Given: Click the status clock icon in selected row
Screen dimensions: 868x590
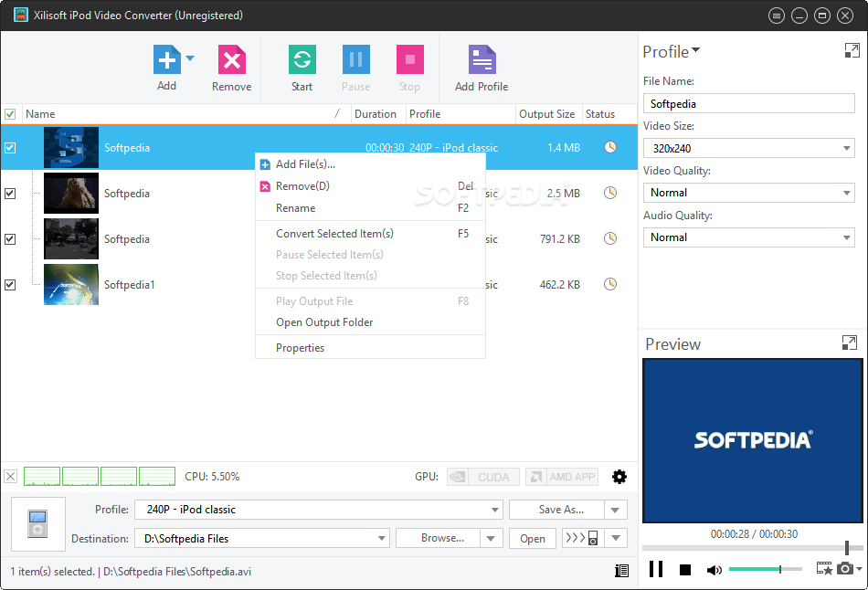Looking at the screenshot, I should [610, 147].
